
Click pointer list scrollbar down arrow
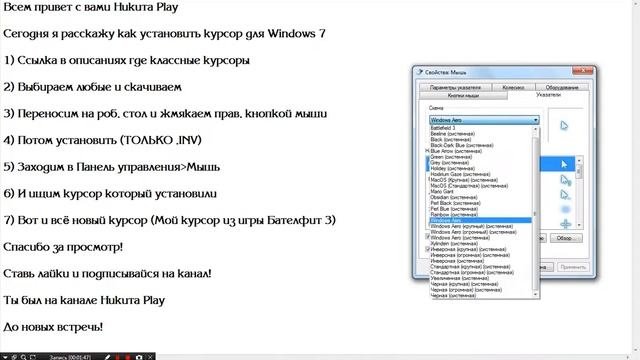(579, 225)
